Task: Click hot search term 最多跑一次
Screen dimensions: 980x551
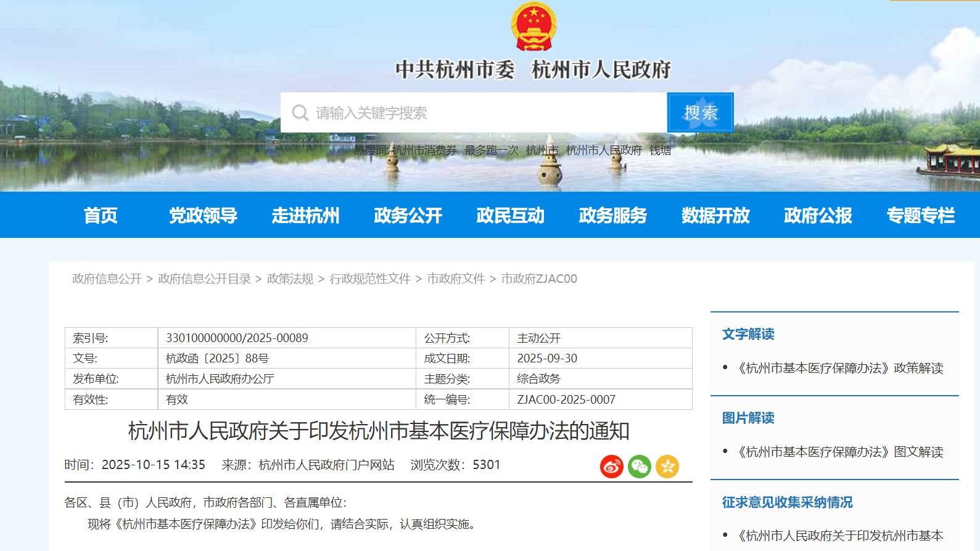Action: point(492,150)
